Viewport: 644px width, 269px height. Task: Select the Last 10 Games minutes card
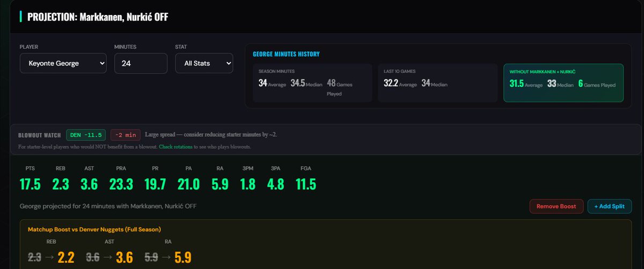(437, 83)
